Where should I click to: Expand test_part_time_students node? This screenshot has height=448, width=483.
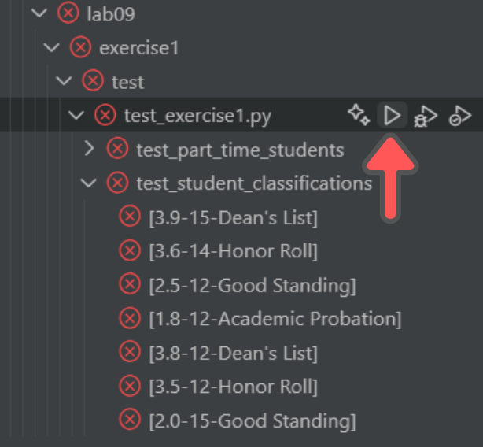tap(89, 149)
